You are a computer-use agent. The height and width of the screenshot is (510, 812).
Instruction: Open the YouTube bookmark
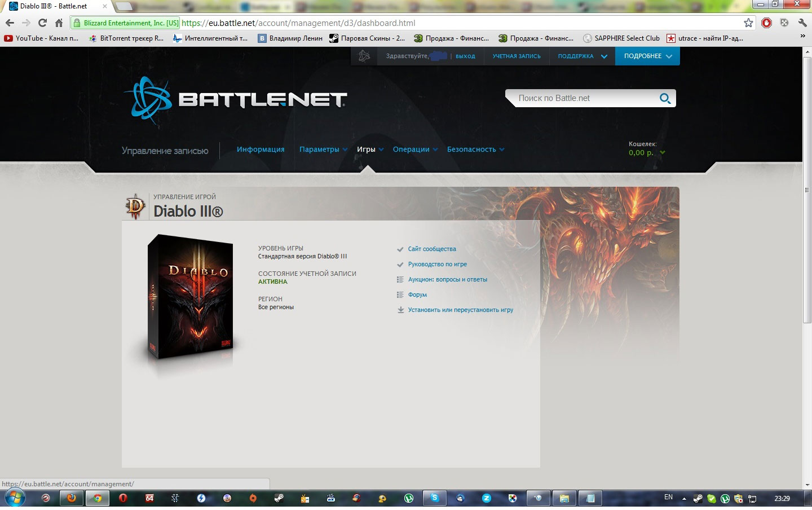tap(41, 38)
